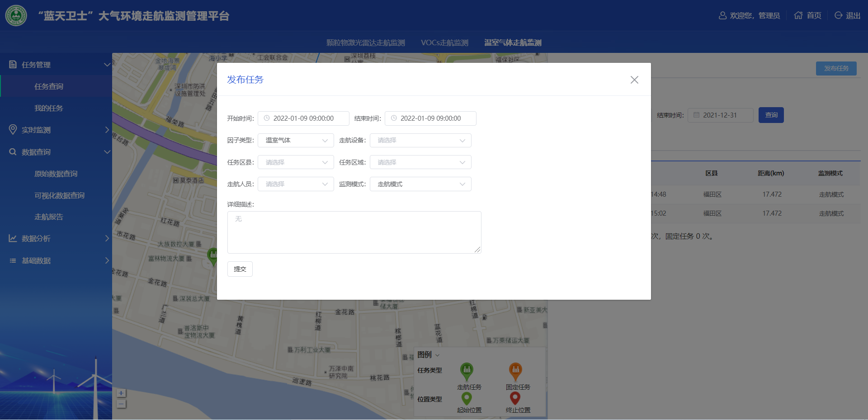Open the 因子类型 dropdown showing 温室气体
The width and height of the screenshot is (868, 420).
(296, 141)
